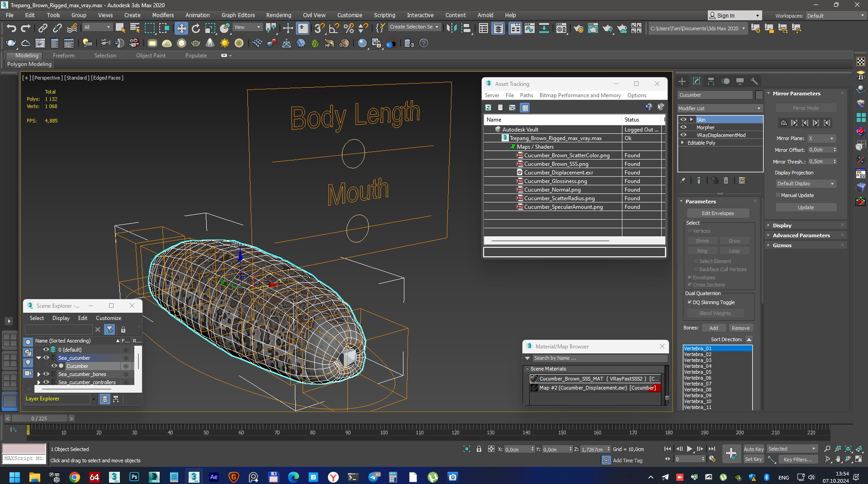The image size is (868, 484).
Task: Open Photoshop from the taskbar
Action: 134,477
